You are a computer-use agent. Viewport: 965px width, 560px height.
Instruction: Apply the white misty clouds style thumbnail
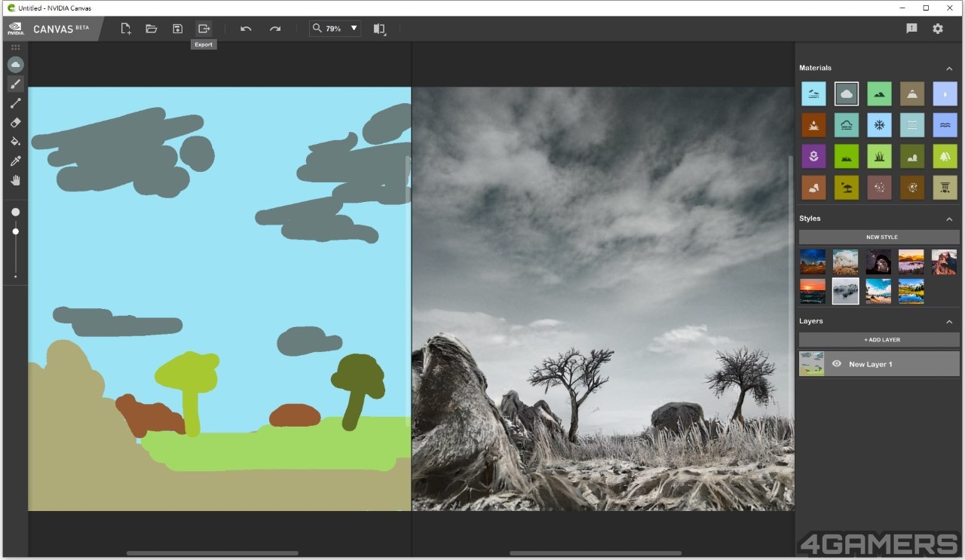tap(845, 262)
